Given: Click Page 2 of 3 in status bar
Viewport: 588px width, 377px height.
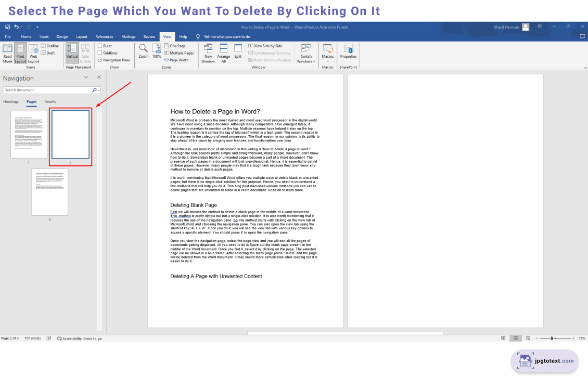Looking at the screenshot, I should [10, 339].
